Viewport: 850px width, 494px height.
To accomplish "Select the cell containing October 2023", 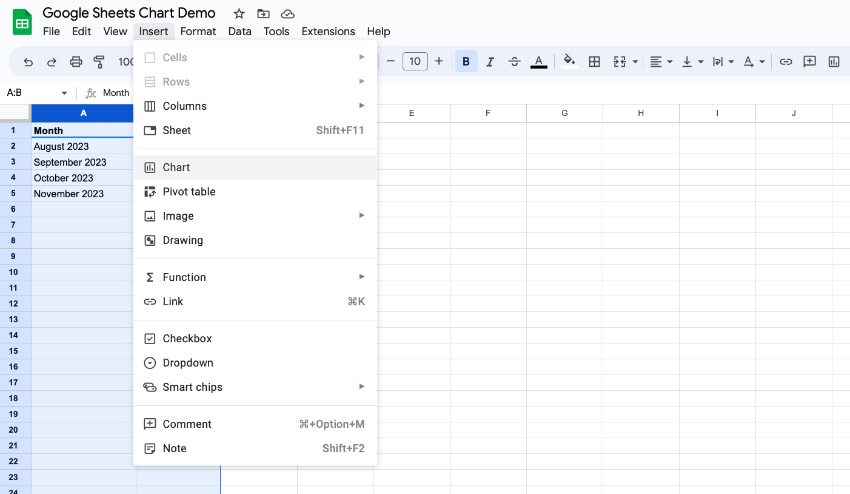I will click(x=83, y=178).
